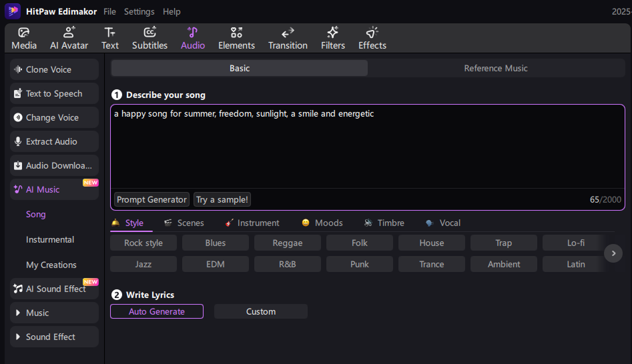
Task: Open the Elements panel
Action: point(236,38)
